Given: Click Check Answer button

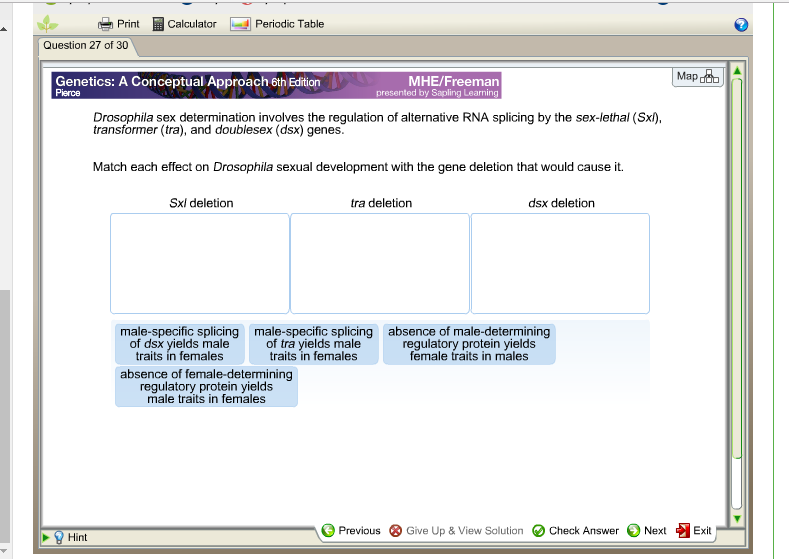Looking at the screenshot, I should 576,530.
